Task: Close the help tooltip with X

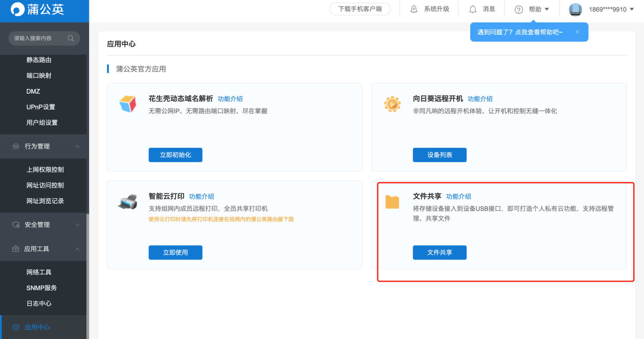Action: [x=577, y=32]
